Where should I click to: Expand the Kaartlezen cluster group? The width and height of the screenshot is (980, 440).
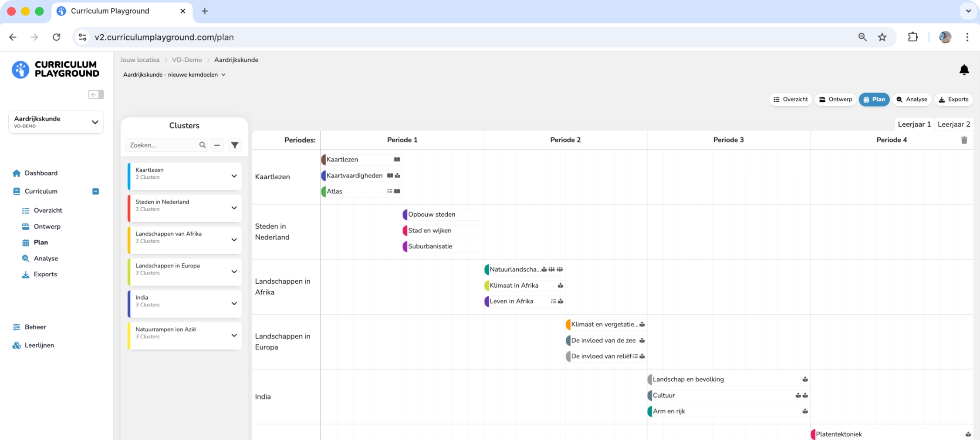pyautogui.click(x=234, y=176)
